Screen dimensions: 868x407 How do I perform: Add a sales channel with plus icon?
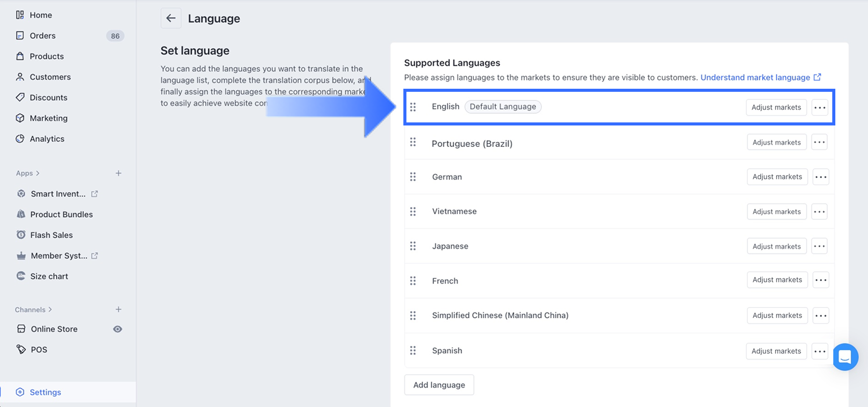tap(118, 310)
